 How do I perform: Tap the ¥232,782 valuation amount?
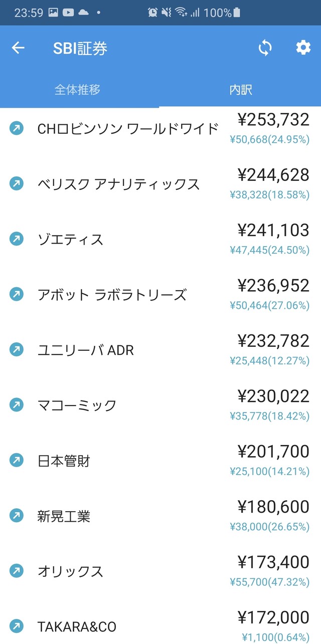(x=273, y=341)
